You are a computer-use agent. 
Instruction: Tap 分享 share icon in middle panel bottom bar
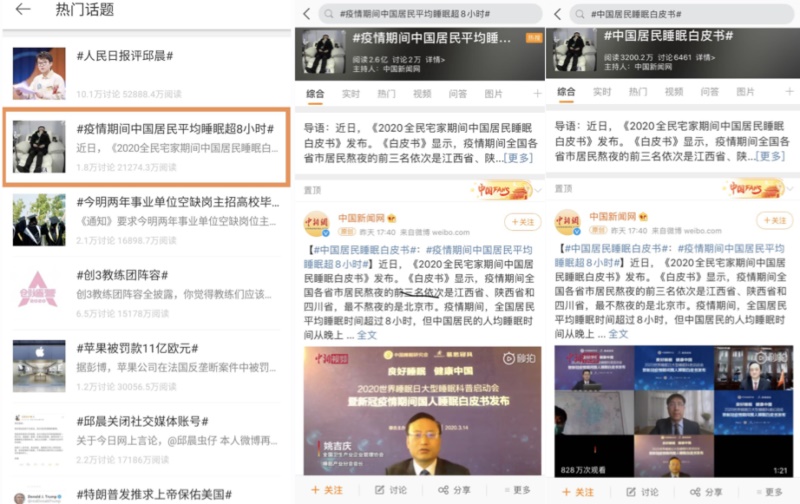point(443,490)
